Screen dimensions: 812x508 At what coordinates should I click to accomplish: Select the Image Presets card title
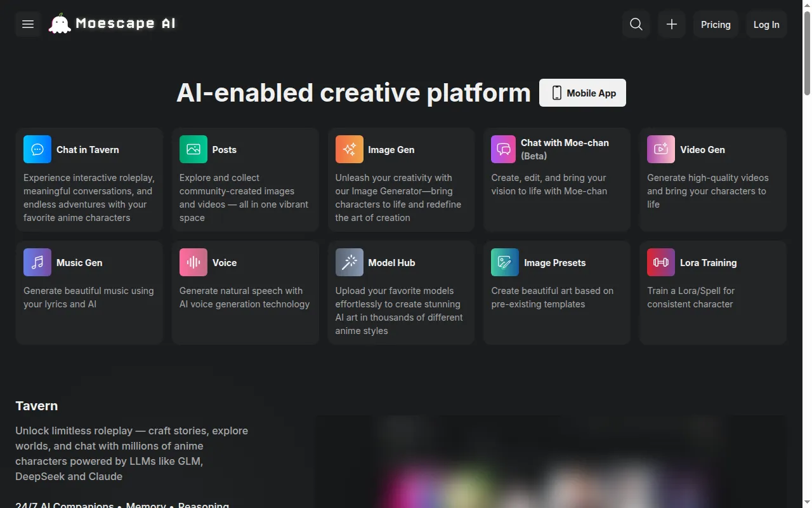coord(555,263)
